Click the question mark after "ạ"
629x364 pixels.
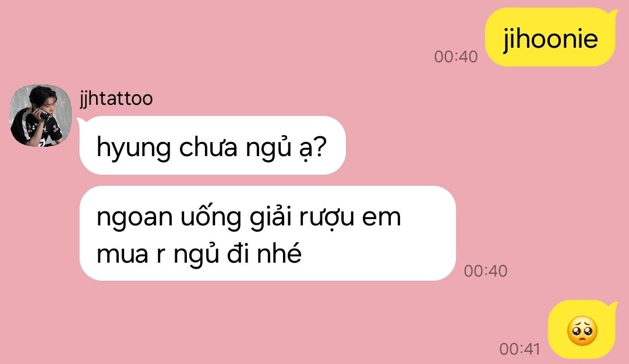tap(319, 147)
